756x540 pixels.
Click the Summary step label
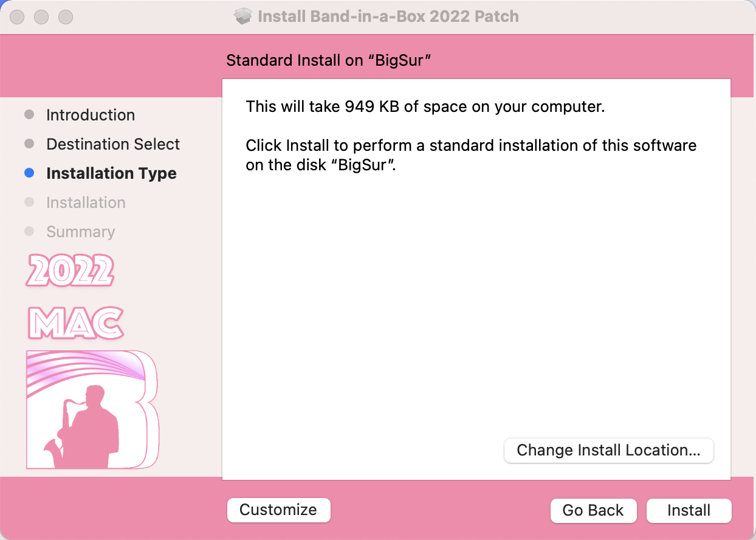coord(80,232)
